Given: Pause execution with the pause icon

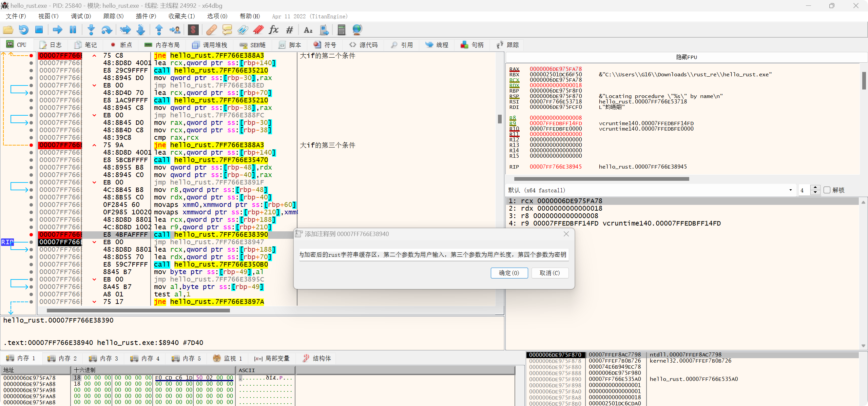Looking at the screenshot, I should (x=73, y=30).
